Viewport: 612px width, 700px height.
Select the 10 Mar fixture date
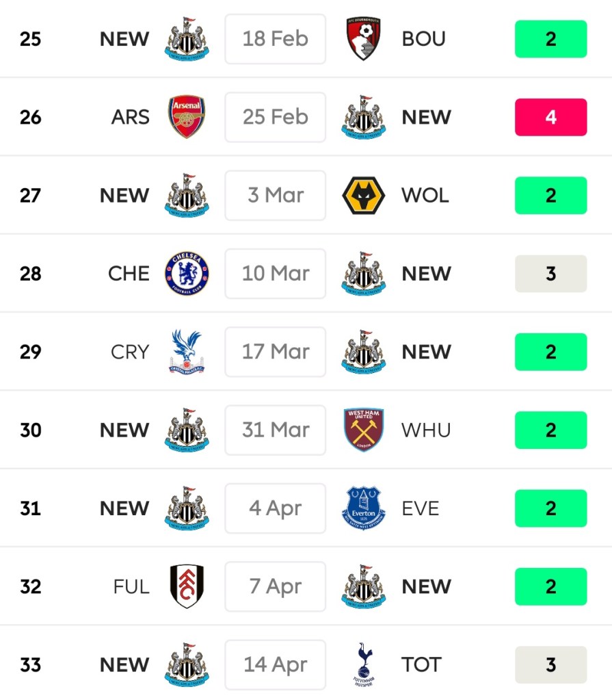coord(276,274)
